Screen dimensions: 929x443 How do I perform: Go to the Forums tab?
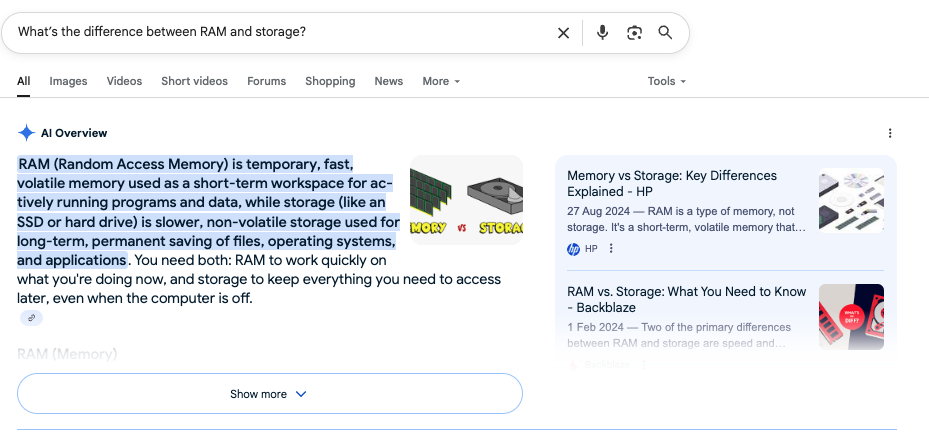[x=266, y=81]
